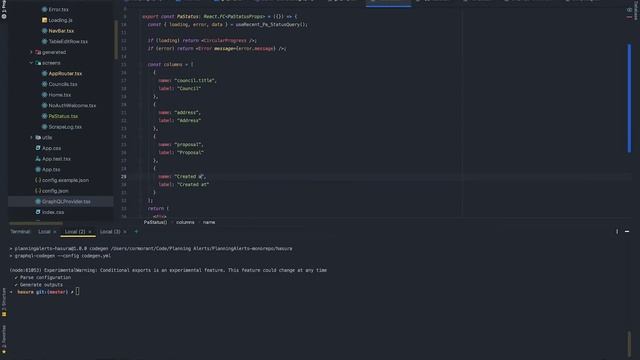Click the "council.title" string in editor

(194, 80)
